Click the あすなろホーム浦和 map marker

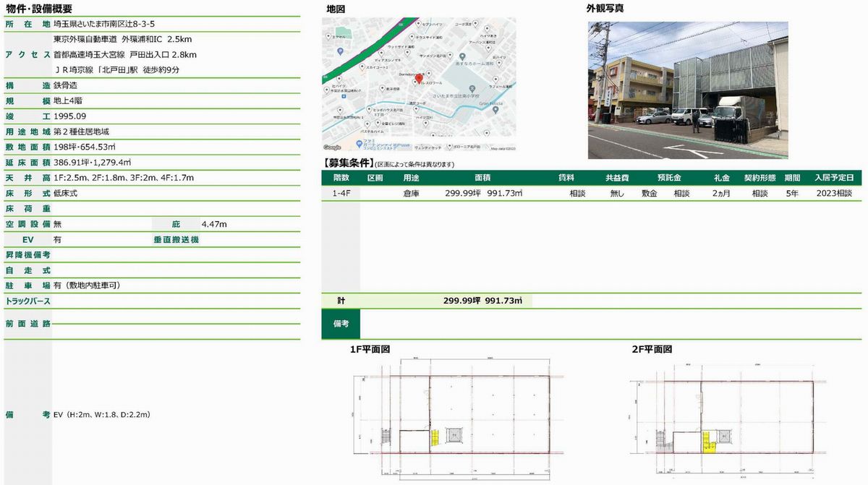[x=462, y=57]
